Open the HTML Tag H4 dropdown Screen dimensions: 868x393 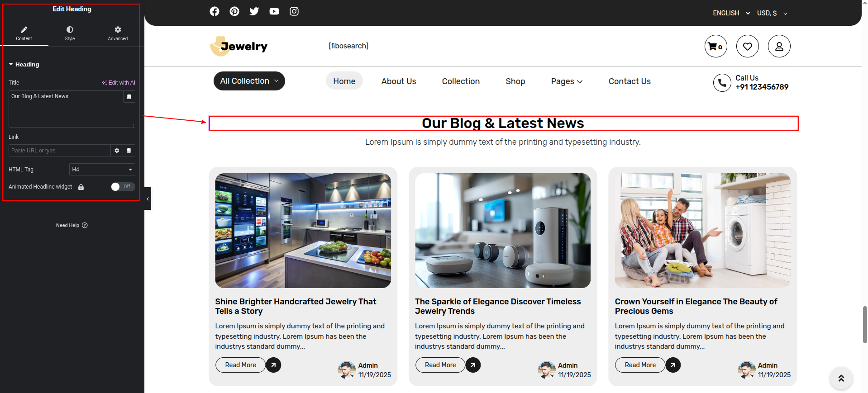[x=102, y=170]
